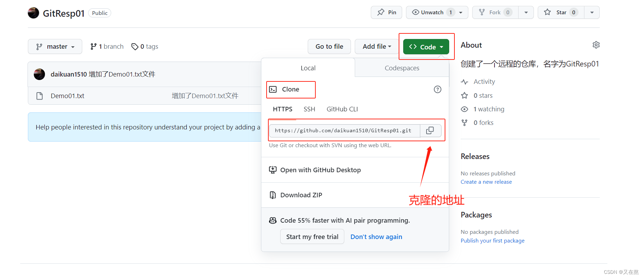
Task: Click the file icon next to Demo01.txt
Action: (x=40, y=96)
